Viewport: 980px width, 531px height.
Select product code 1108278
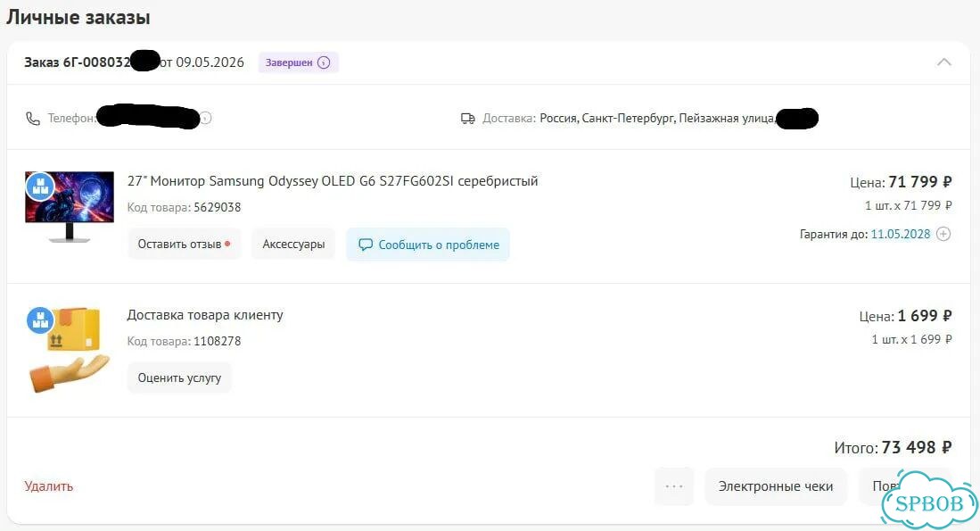tap(217, 341)
